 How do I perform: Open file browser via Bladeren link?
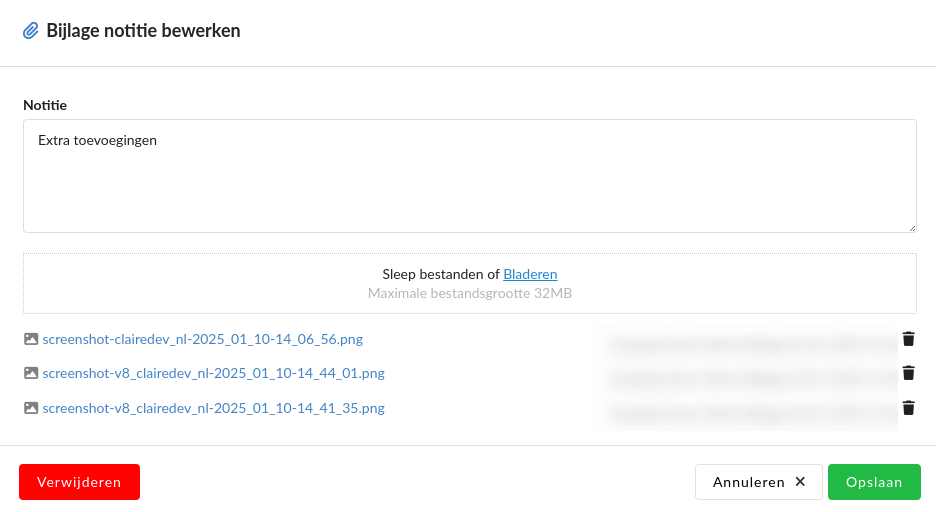coord(530,274)
